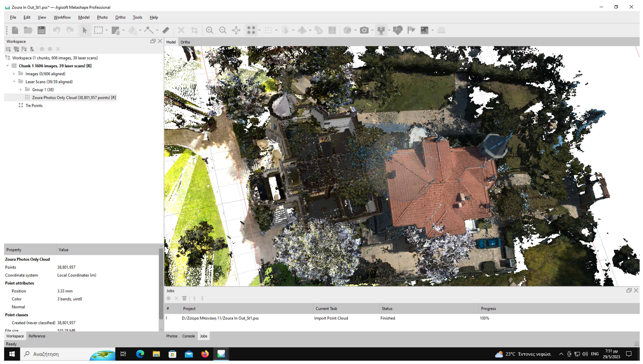Click the Add Chunk icon in Workspace
This screenshot has height=364, width=643.
8,49
